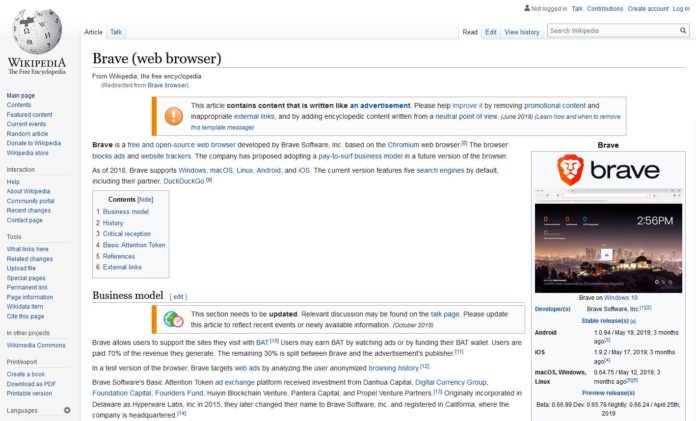This screenshot has width=696, height=421.
Task: Select the Read tab
Action: point(470,32)
